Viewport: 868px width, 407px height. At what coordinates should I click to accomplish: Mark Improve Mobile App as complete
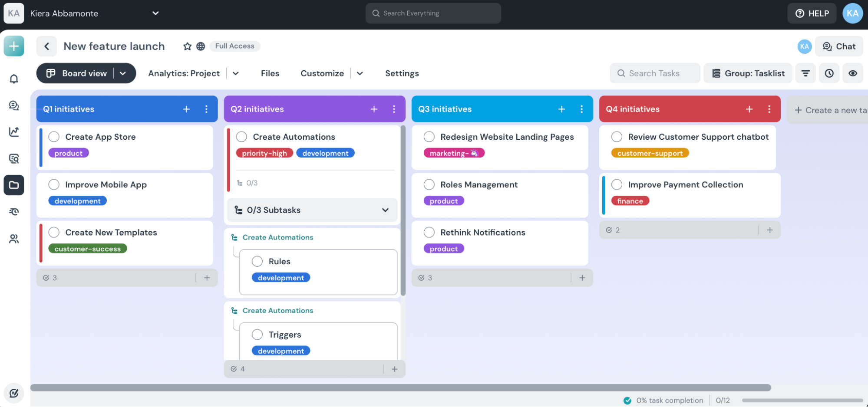click(x=54, y=185)
